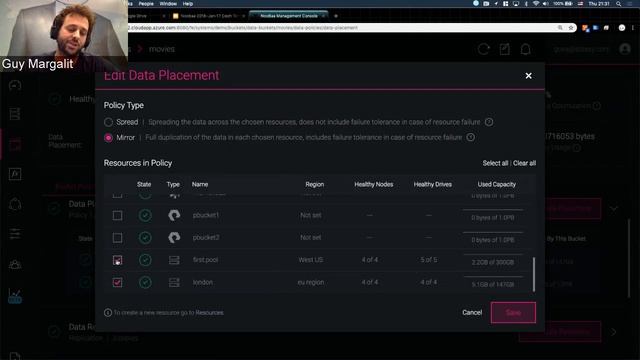Switch to NooBaa Management Console tab
The height and width of the screenshot is (360, 640).
(x=289, y=16)
